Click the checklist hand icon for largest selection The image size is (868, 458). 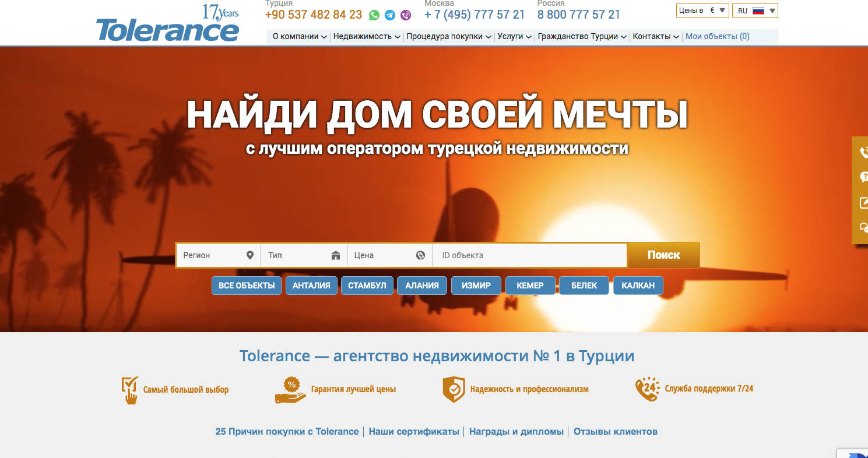tap(129, 390)
